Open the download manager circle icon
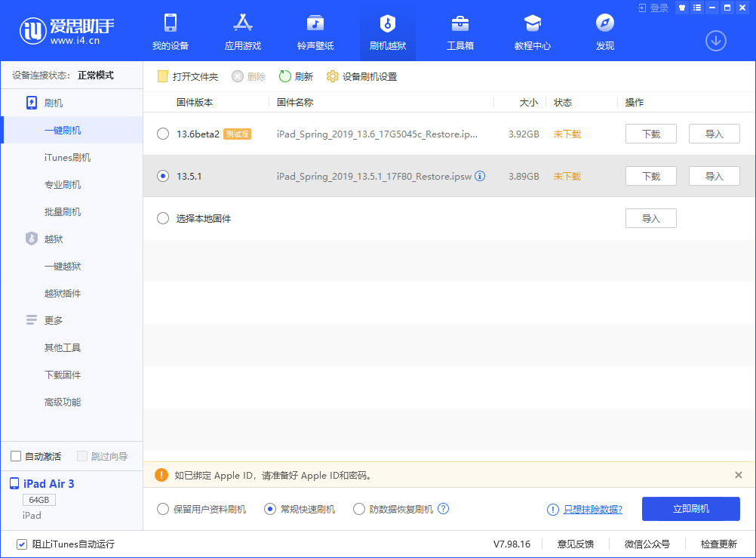 pyautogui.click(x=715, y=41)
